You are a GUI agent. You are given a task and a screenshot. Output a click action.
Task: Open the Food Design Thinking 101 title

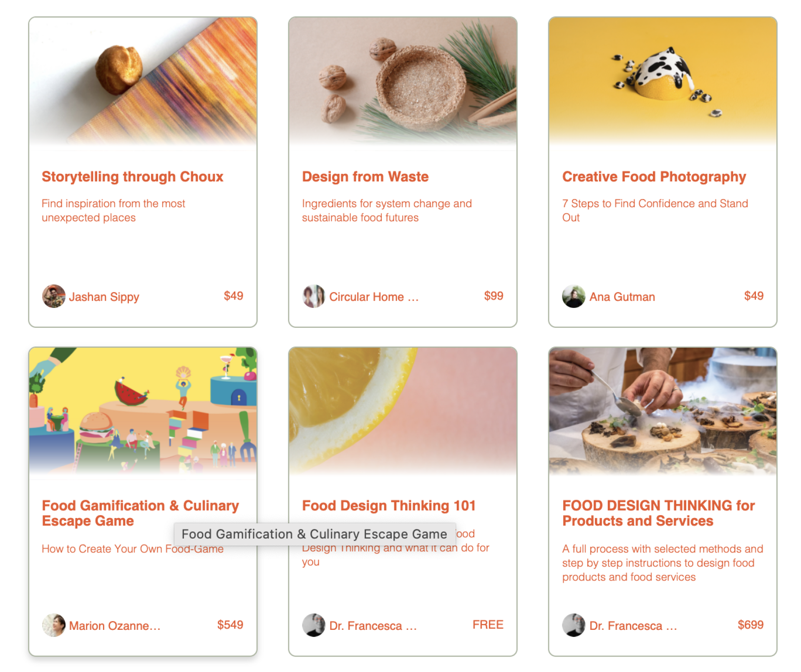[x=389, y=506]
